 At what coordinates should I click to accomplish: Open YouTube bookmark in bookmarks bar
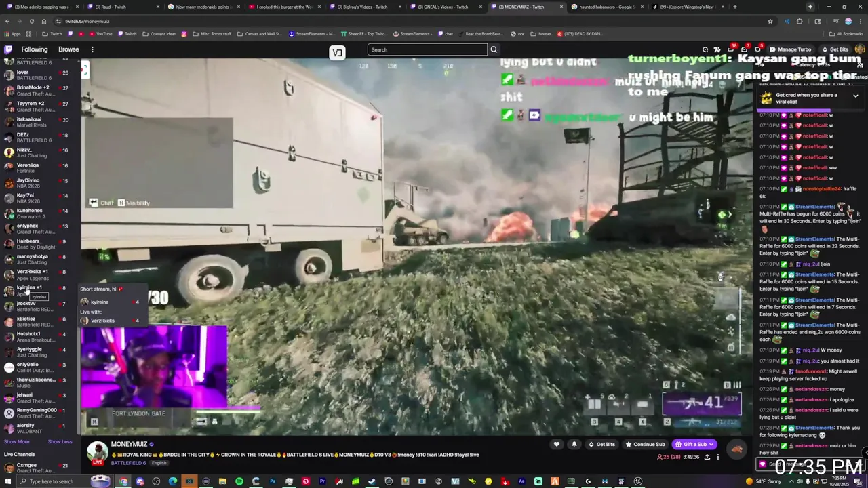[x=100, y=33]
